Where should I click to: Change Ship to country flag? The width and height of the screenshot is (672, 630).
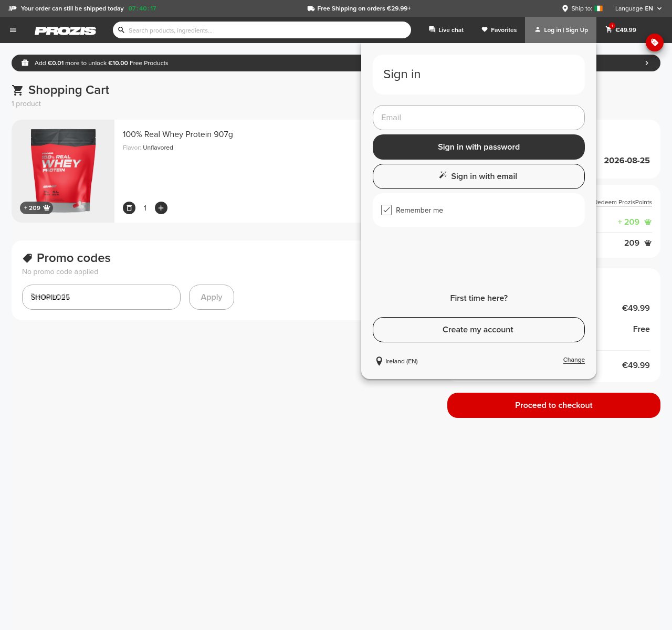(598, 8)
